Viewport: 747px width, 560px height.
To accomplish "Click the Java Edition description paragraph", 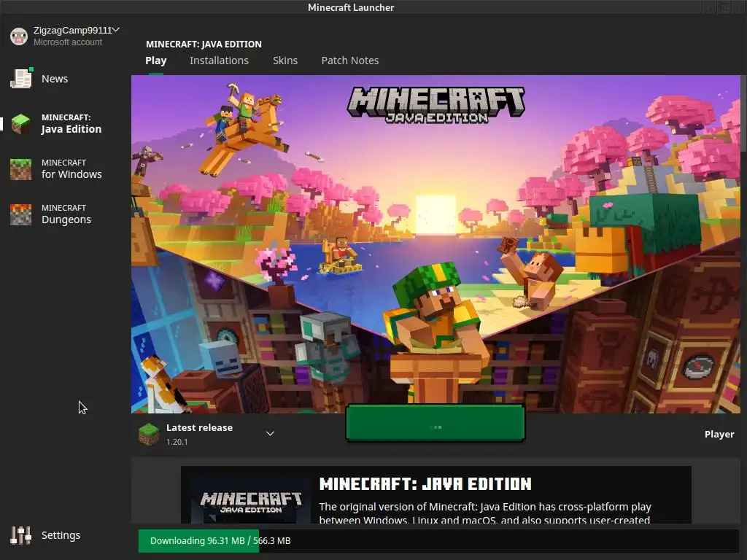I will tap(485, 513).
